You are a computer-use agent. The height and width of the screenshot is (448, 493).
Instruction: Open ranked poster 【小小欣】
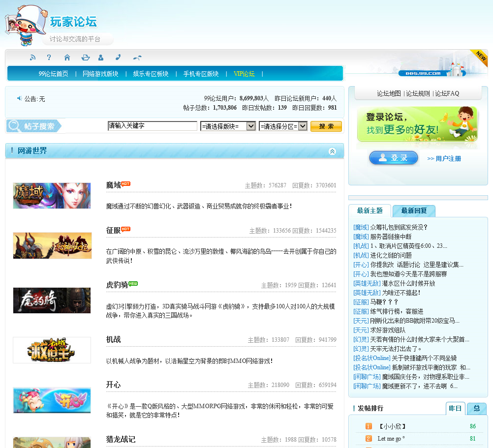392,427
